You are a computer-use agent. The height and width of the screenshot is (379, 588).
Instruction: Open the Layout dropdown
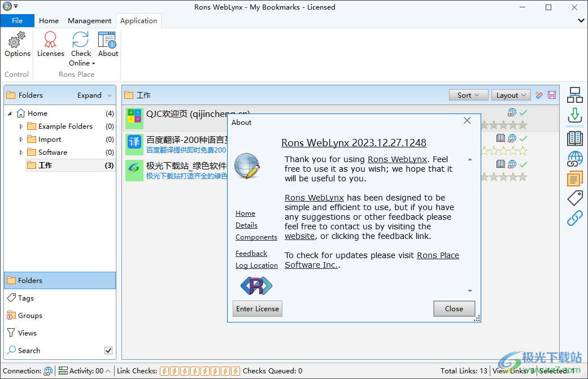coord(511,95)
